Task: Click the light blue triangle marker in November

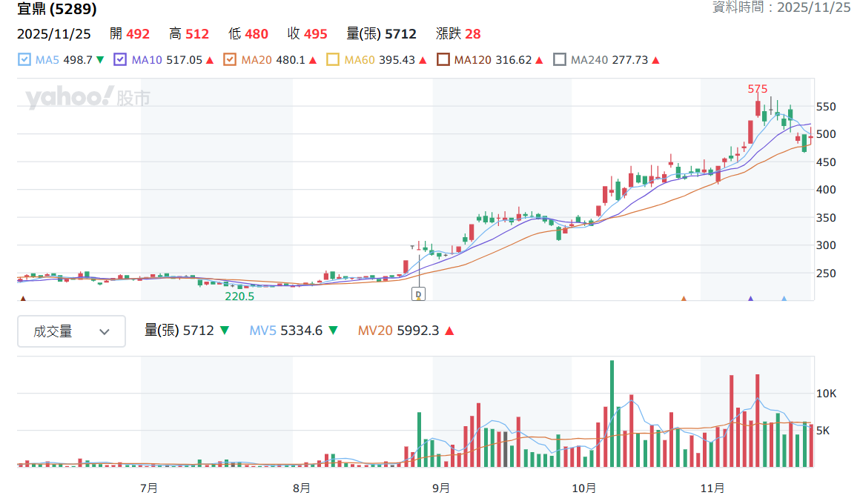Action: coord(784,299)
